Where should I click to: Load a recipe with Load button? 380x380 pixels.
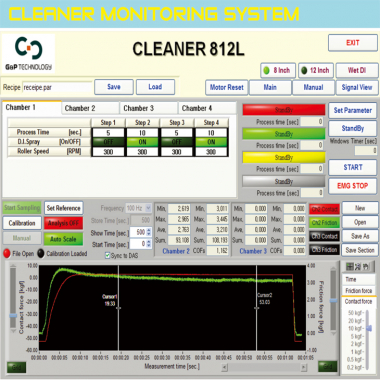(155, 87)
